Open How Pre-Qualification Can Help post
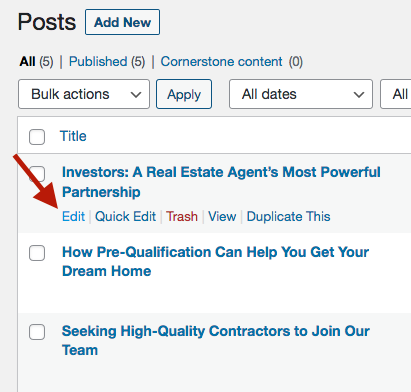 click(215, 261)
